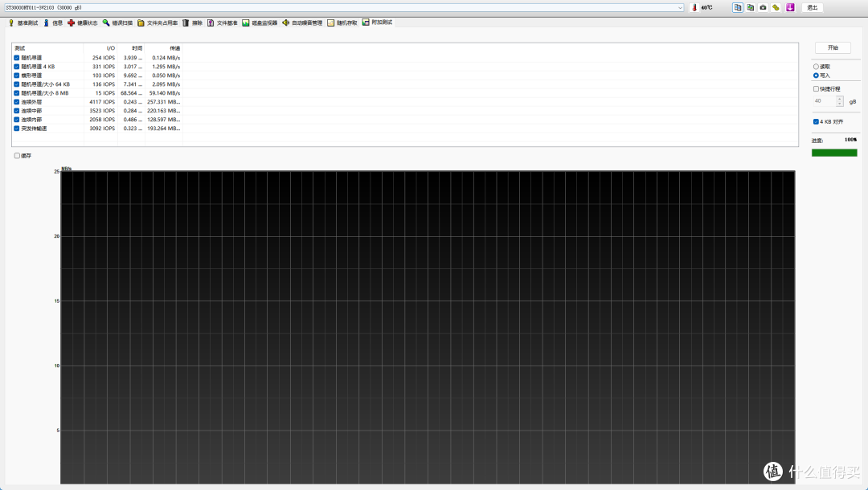Click the 331 IOPS cell
Viewport: 868px width, 490px height.
[x=104, y=67]
